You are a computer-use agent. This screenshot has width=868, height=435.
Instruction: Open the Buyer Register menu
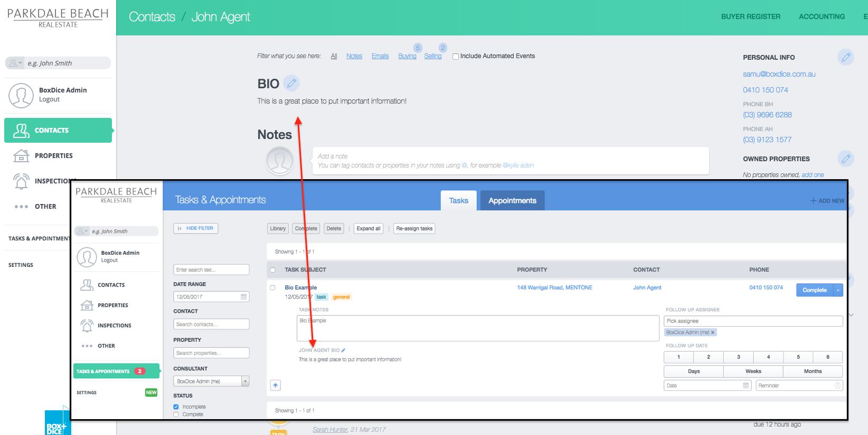point(751,17)
